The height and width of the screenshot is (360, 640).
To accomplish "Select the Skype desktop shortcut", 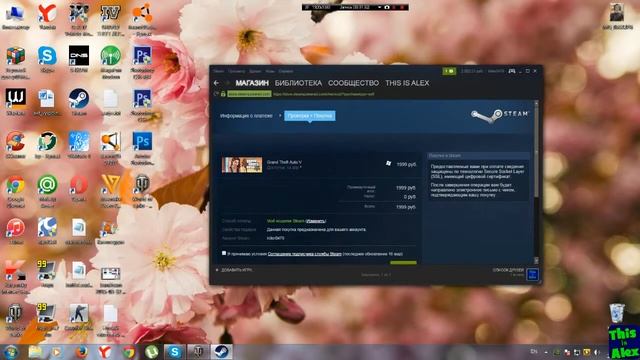I will [x=47, y=58].
